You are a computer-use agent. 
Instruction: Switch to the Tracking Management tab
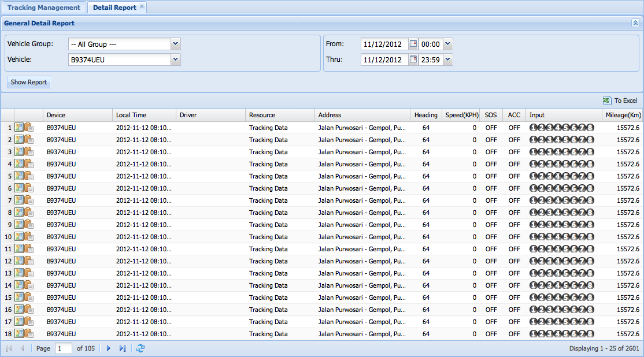(x=43, y=8)
